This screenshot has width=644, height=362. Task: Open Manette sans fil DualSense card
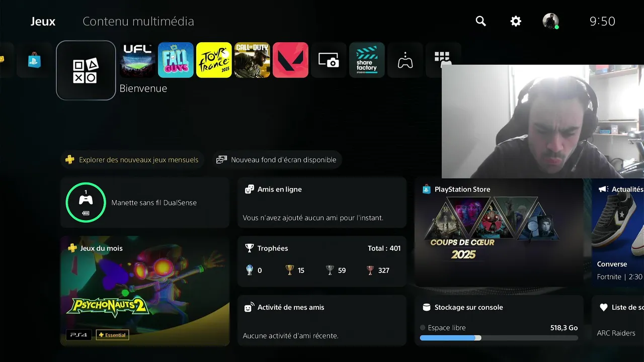coord(145,203)
